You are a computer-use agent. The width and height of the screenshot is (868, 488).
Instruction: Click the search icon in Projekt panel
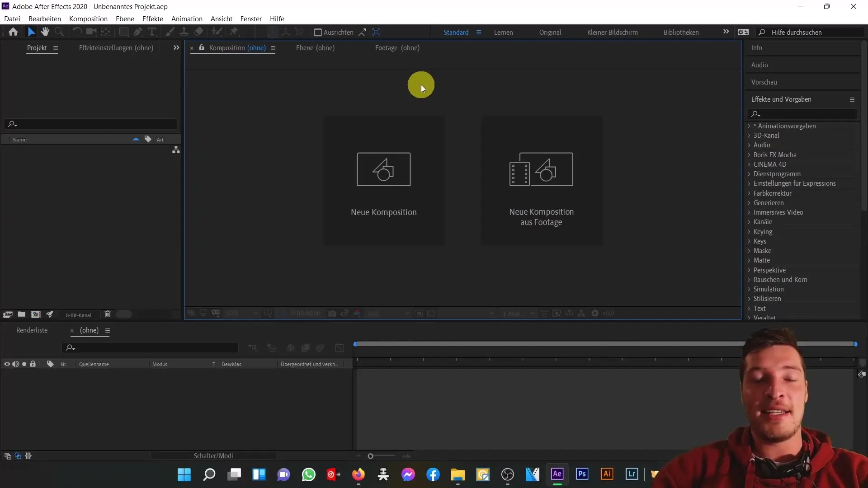click(13, 124)
